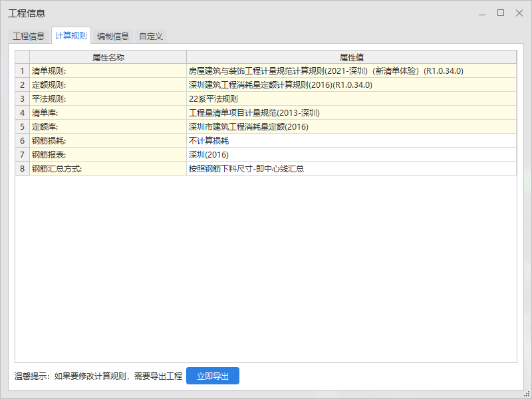The image size is (532, 399).
Task: Click the 立即导出 button
Action: (213, 376)
